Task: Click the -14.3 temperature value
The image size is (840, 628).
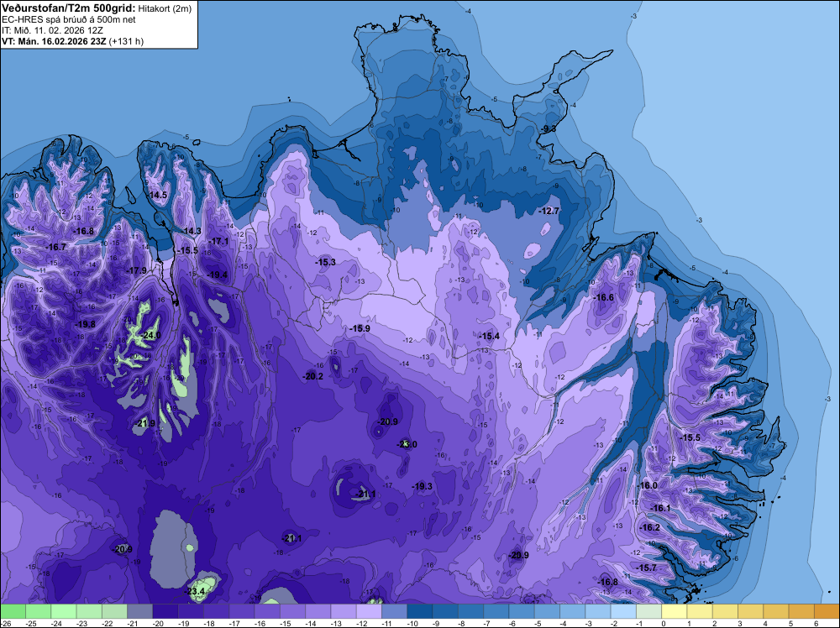Action: pos(192,231)
